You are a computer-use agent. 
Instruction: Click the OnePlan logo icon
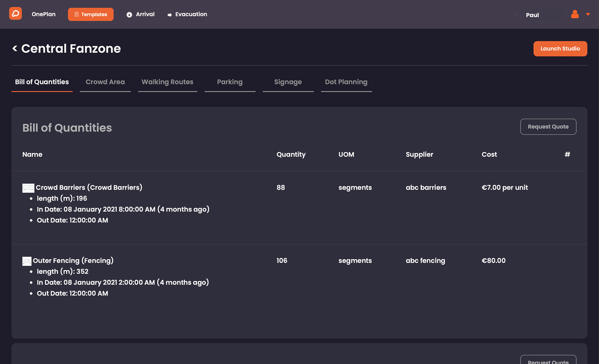16,14
